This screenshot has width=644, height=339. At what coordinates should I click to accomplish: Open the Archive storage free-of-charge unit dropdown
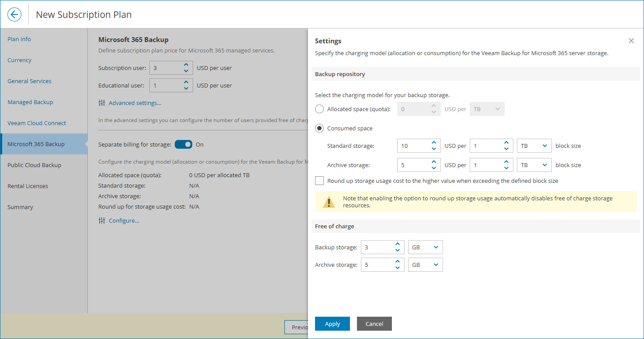tap(425, 264)
